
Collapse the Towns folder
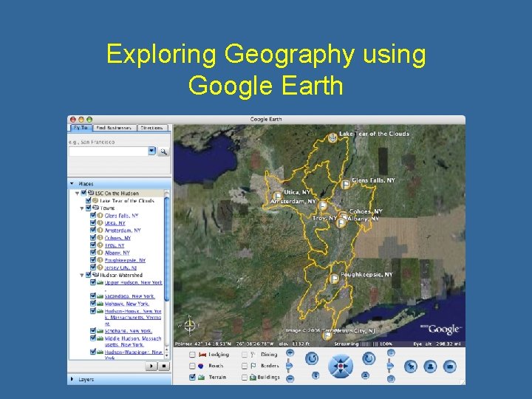(82, 208)
